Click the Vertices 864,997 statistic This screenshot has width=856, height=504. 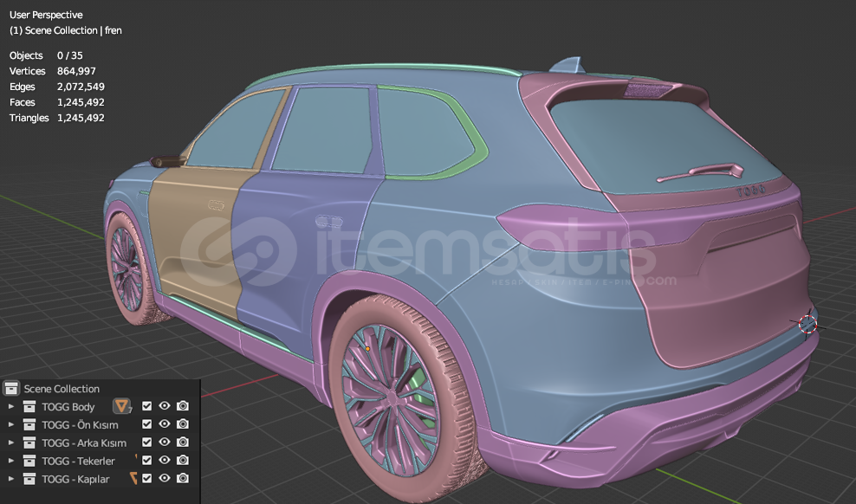52,71
